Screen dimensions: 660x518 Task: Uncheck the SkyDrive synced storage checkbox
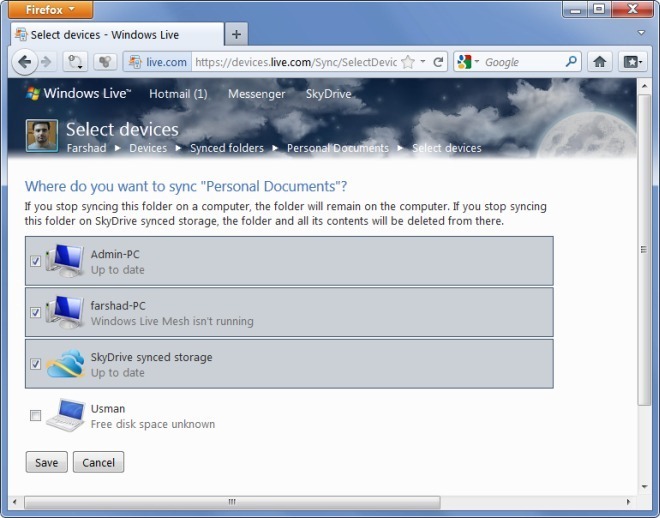click(x=35, y=364)
